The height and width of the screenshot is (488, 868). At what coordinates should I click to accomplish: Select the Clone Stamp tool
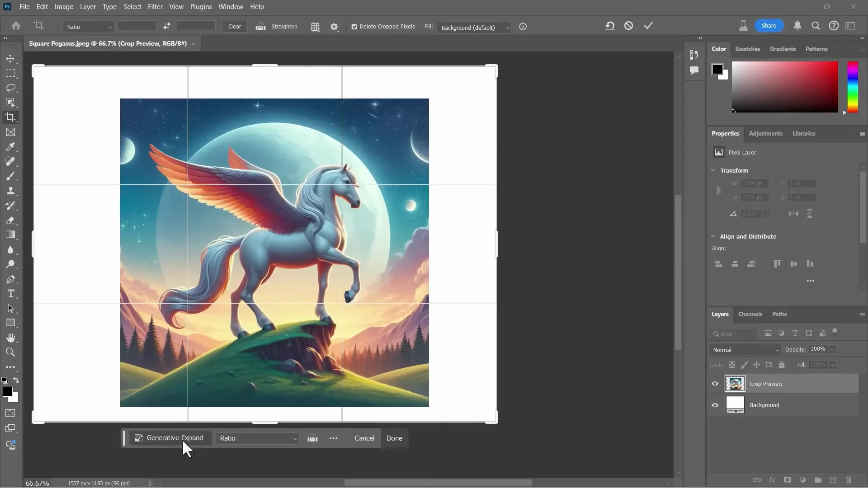click(10, 191)
